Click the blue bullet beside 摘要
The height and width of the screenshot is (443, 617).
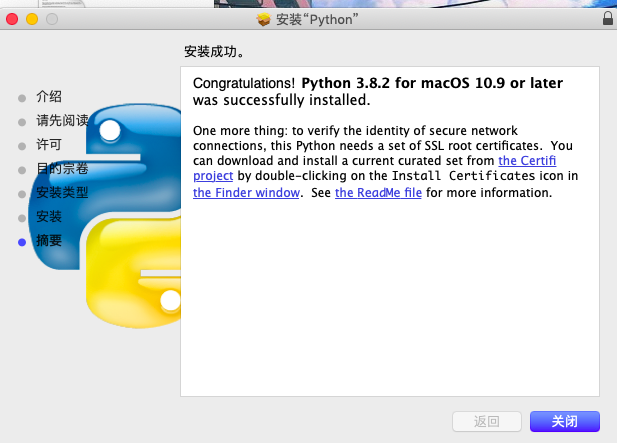click(22, 242)
